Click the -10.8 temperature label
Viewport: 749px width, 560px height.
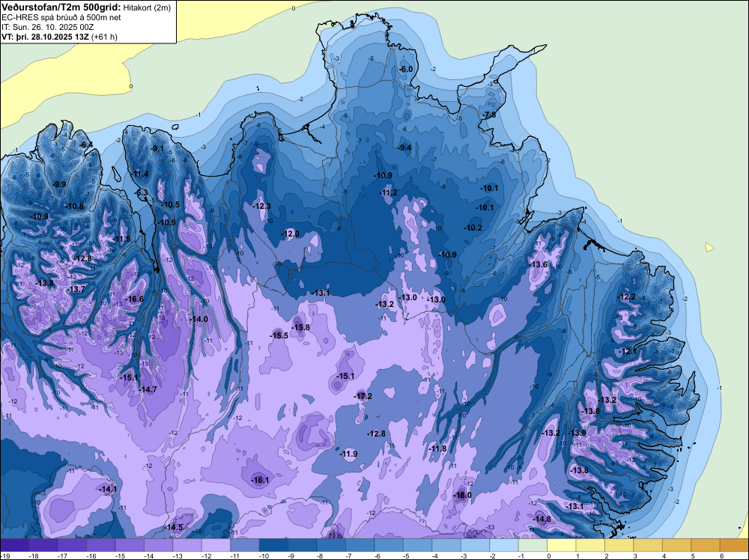click(74, 206)
